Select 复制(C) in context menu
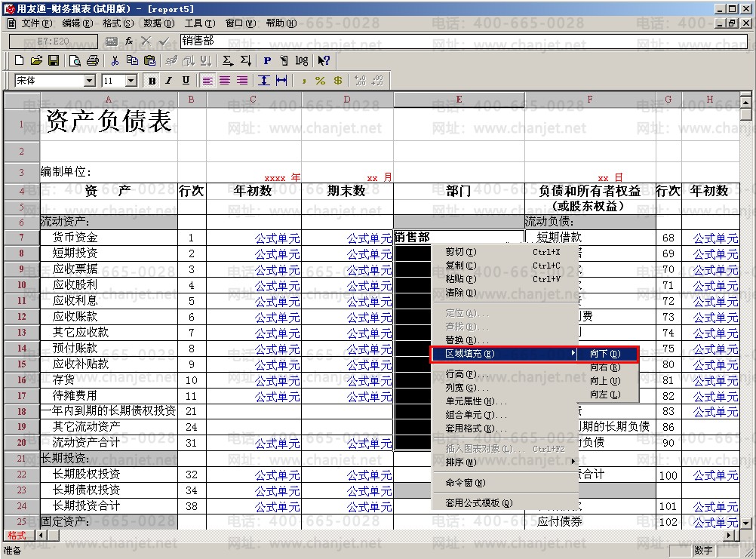The image size is (756, 559). click(x=503, y=266)
